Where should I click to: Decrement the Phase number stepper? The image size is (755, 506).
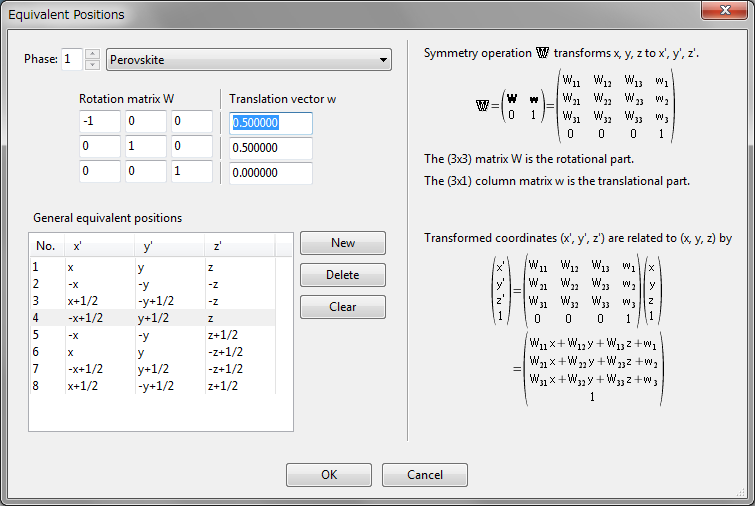click(92, 65)
